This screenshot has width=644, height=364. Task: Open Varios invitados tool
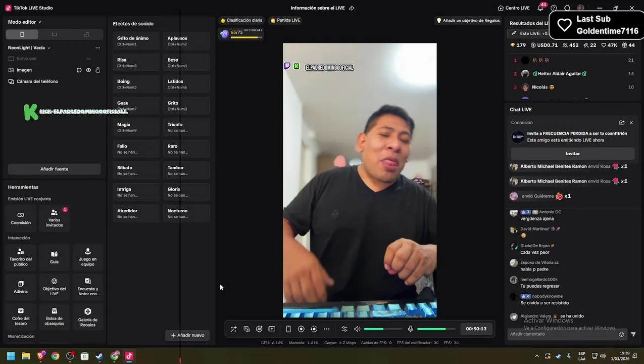[x=54, y=218]
